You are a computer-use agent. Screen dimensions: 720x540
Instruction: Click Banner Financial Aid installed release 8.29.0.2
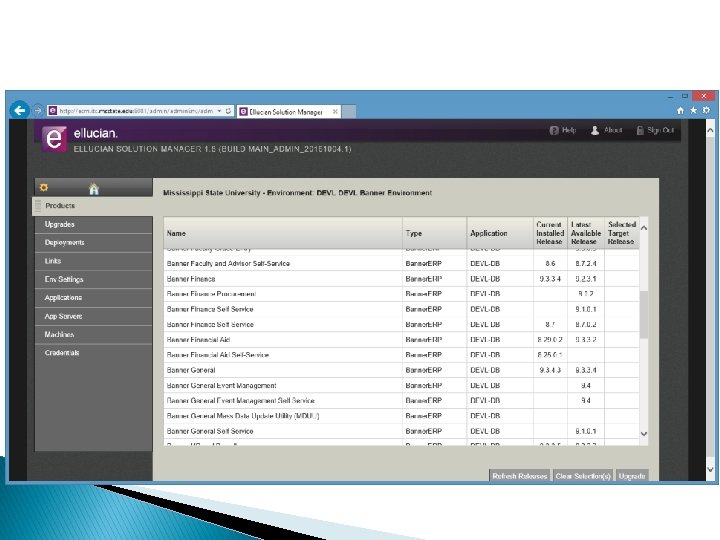(550, 340)
